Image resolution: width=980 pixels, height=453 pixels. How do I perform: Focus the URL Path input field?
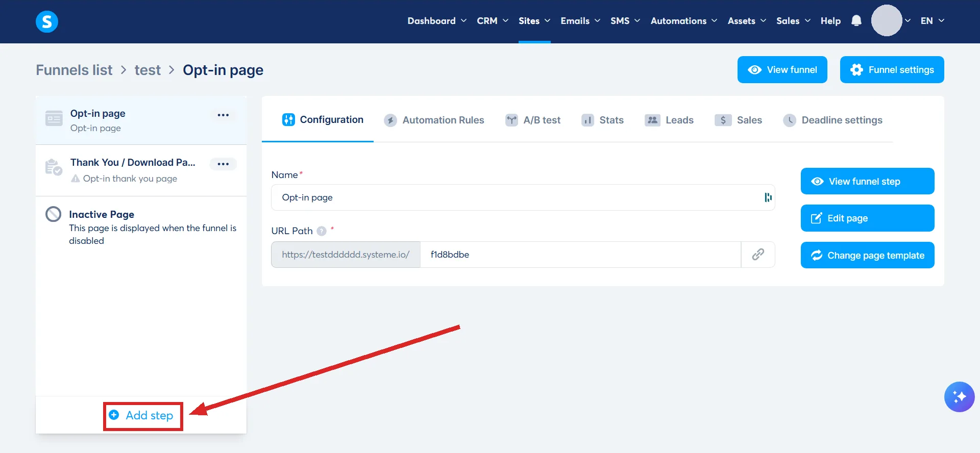tap(580, 255)
